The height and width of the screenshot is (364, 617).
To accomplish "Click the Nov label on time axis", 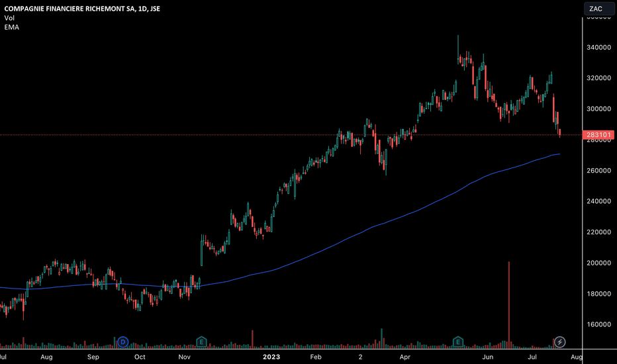I will tap(184, 357).
